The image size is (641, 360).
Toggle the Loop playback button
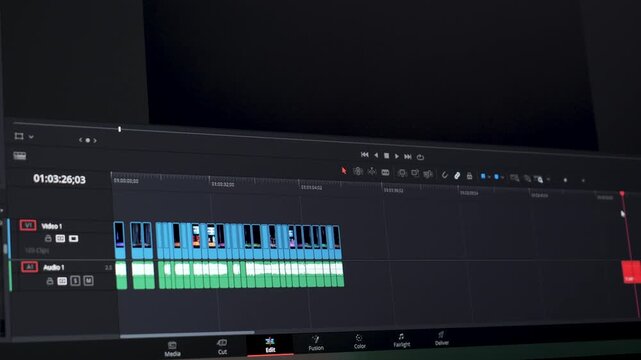(420, 157)
